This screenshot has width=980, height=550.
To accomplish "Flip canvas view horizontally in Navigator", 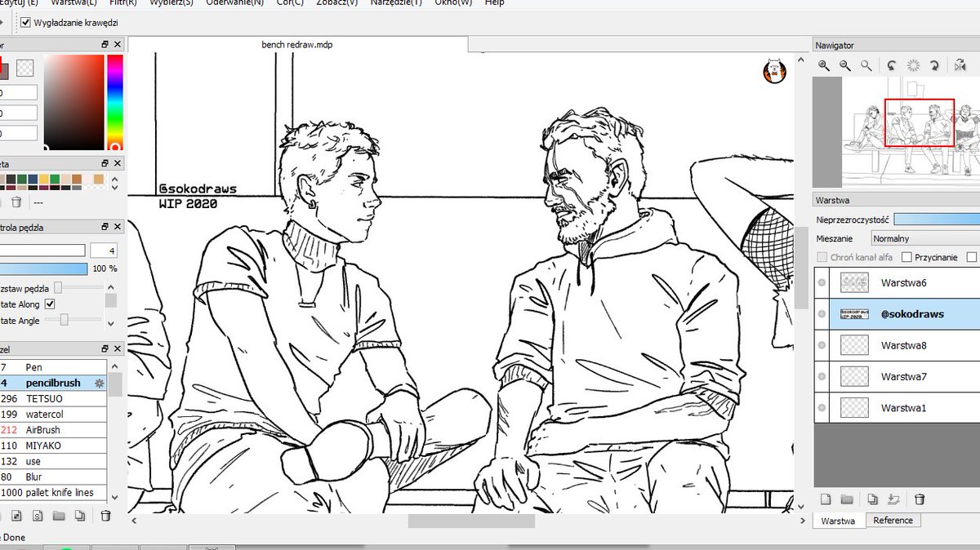I will [x=961, y=65].
